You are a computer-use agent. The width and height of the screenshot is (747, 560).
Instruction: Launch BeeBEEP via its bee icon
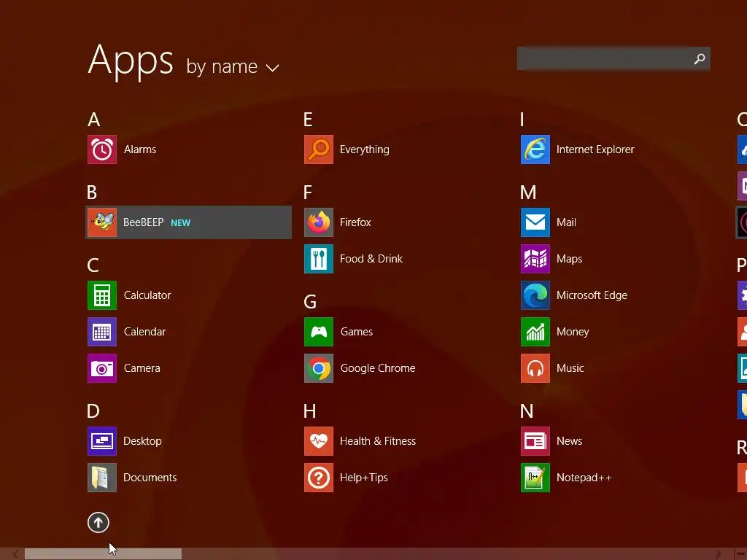tap(102, 222)
